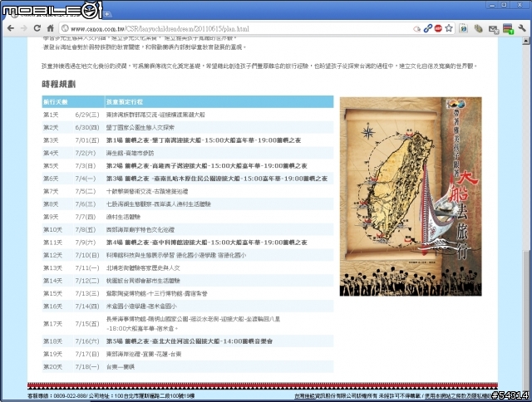Click the date 7/13(三) in the schedule
The width and height of the screenshot is (532, 402).
point(87,293)
